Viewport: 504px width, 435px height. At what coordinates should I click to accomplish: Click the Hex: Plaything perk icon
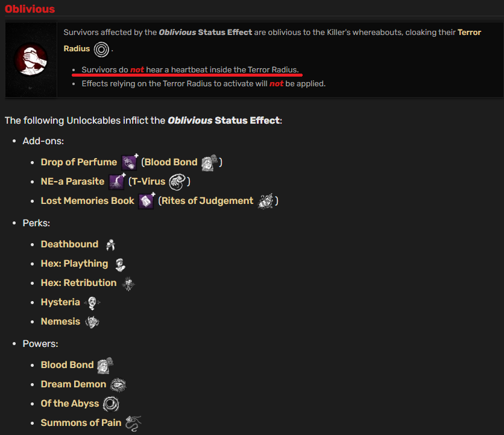(x=120, y=264)
